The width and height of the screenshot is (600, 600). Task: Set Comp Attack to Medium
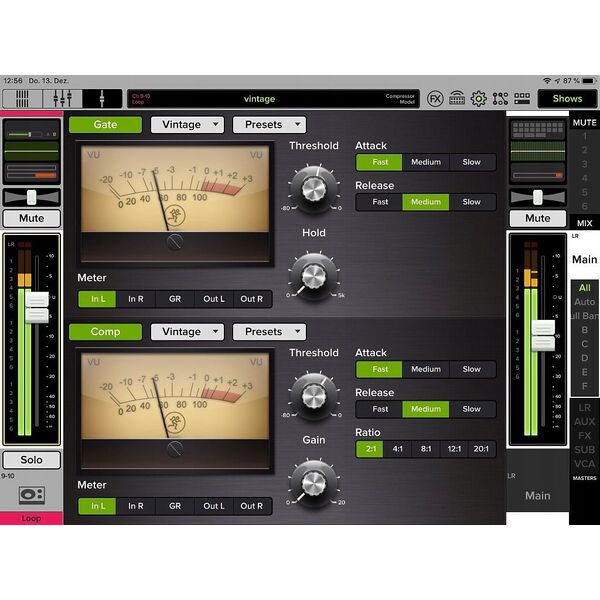pyautogui.click(x=426, y=369)
